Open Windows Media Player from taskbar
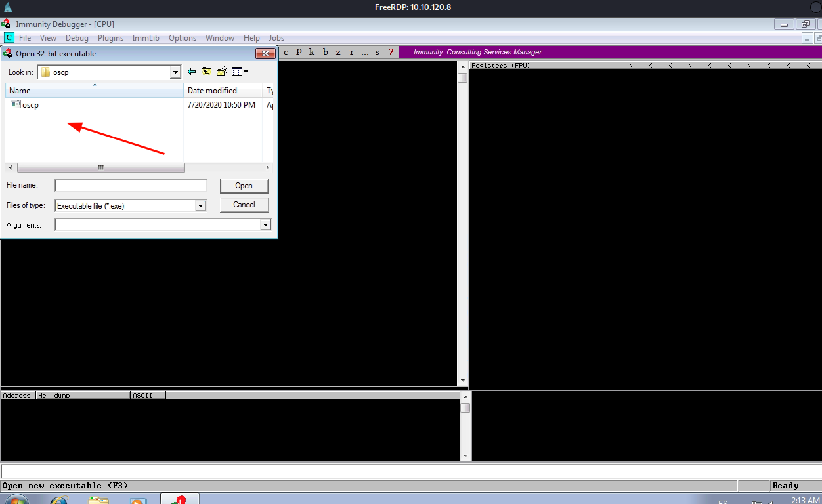The height and width of the screenshot is (504, 822). coord(139,501)
